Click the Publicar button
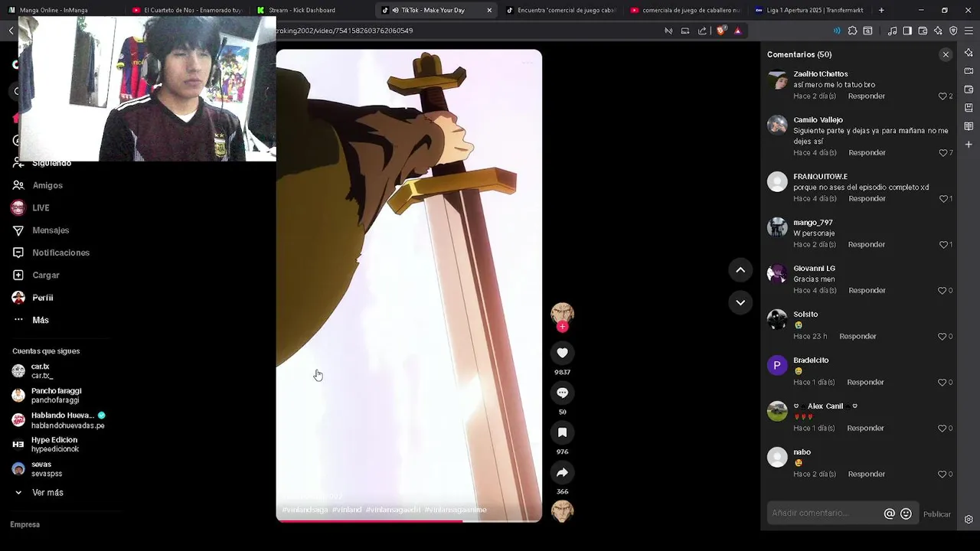This screenshot has height=551, width=980. click(x=936, y=514)
